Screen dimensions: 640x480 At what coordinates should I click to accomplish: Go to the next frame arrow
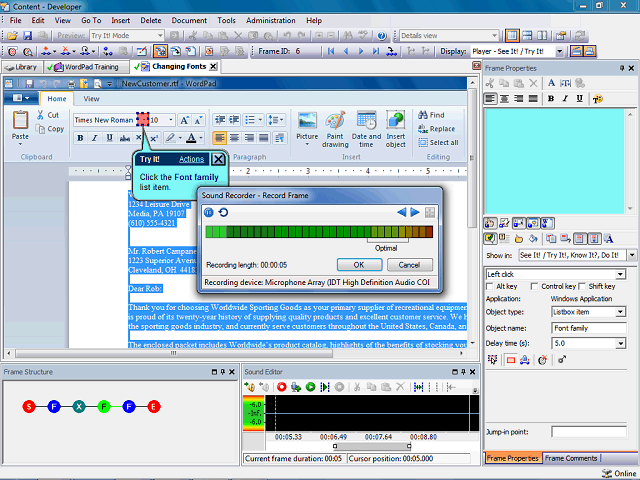tap(361, 51)
